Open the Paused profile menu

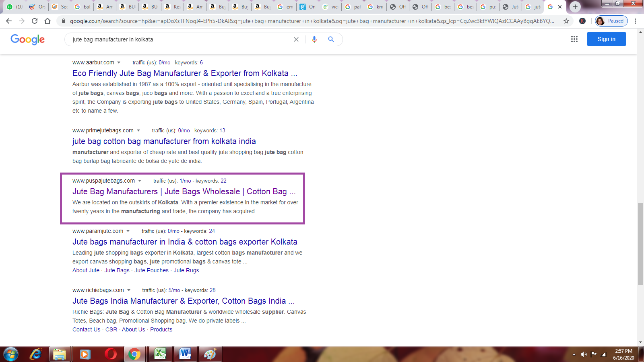(611, 21)
